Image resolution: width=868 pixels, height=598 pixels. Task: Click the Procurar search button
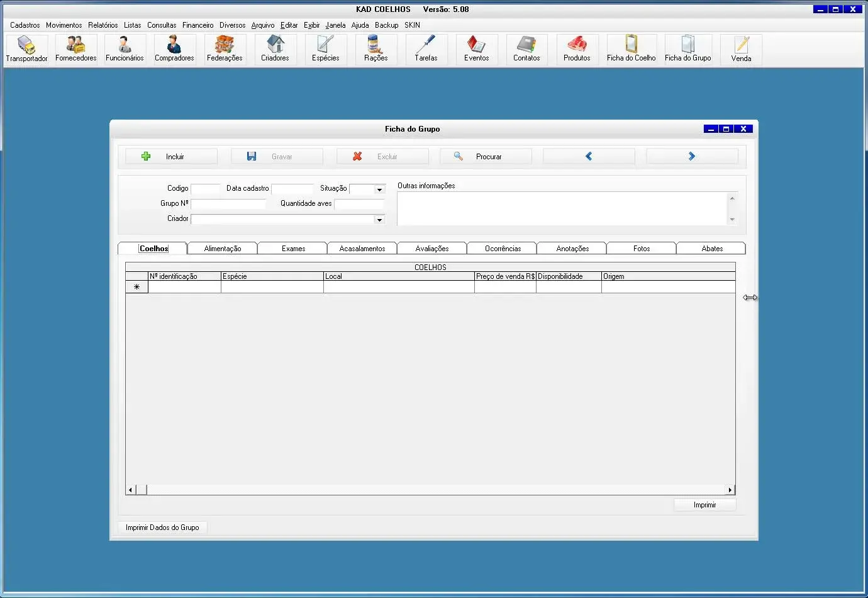[486, 157]
